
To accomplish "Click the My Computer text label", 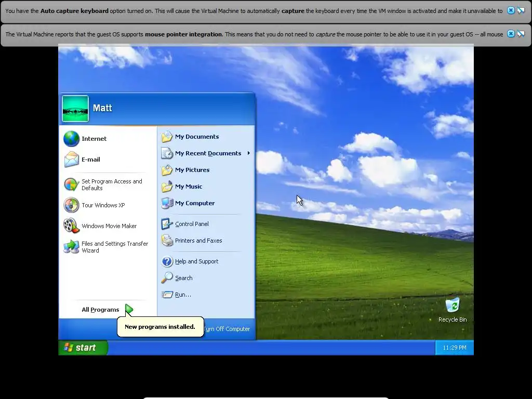I will pos(195,203).
